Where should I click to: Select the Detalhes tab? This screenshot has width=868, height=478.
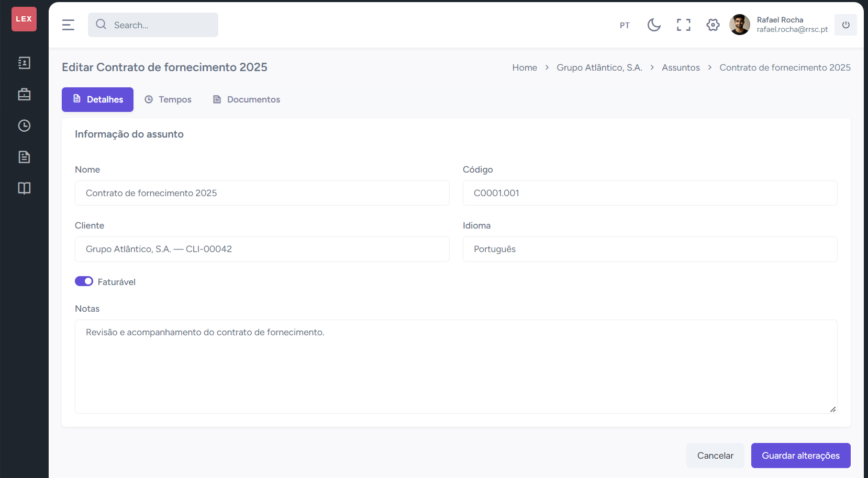coord(97,99)
